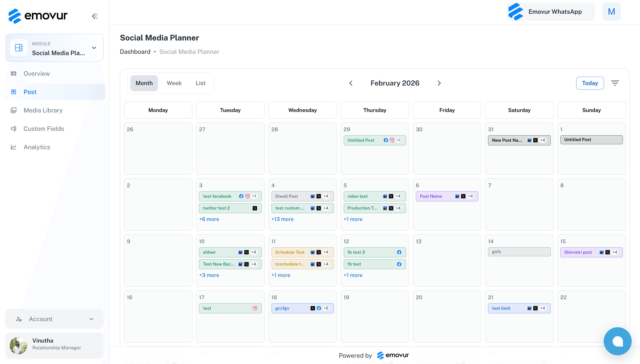Viewport: 640px width, 364px height.
Task: Click X icon on twitter test 2
Action: pyautogui.click(x=255, y=208)
